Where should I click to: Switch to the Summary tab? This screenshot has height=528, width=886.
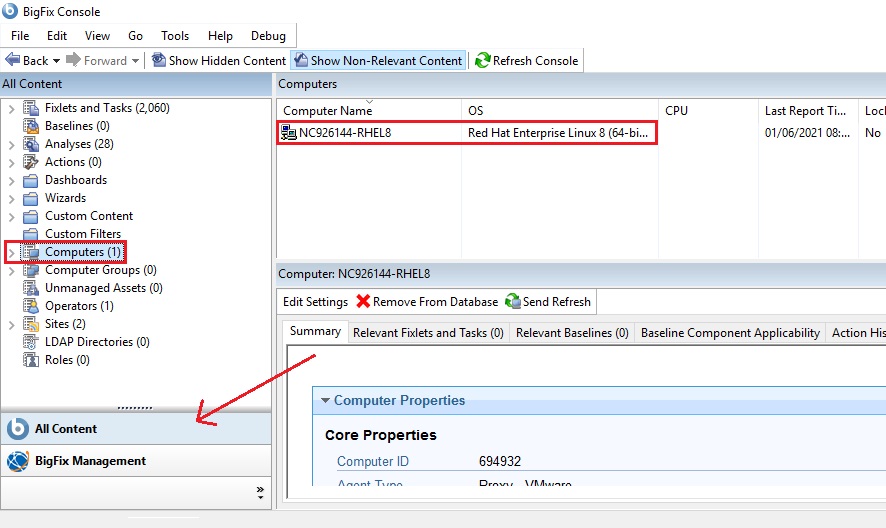[x=315, y=331]
